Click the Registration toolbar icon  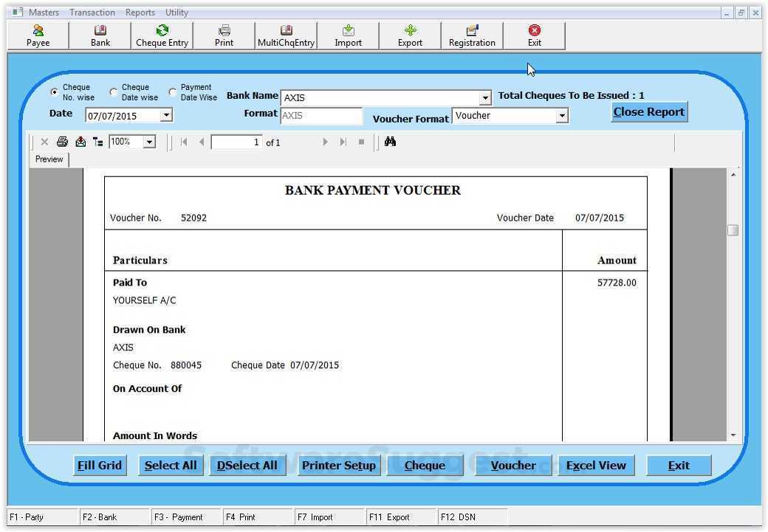471,35
